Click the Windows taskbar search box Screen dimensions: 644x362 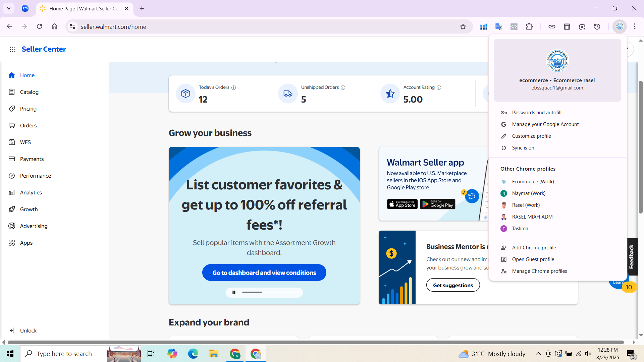[80, 354]
